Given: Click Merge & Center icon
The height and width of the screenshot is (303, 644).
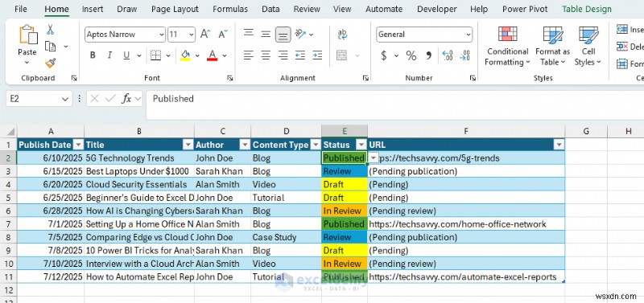Looking at the screenshot, I should (341, 55).
